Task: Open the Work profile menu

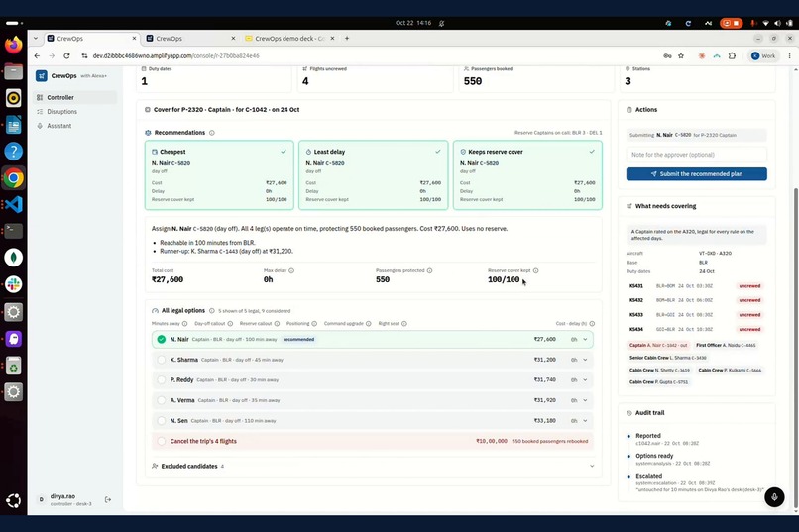Action: coord(763,56)
